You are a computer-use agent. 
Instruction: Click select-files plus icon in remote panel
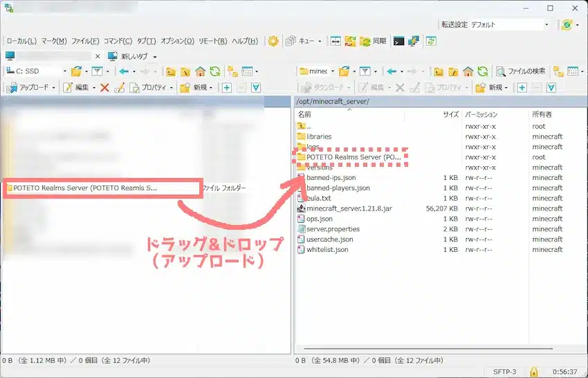click(x=522, y=87)
